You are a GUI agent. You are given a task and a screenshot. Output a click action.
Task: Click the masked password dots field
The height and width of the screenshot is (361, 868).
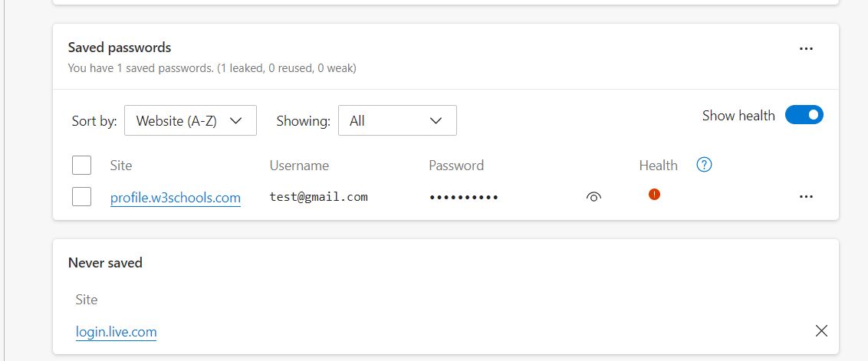[x=464, y=197]
